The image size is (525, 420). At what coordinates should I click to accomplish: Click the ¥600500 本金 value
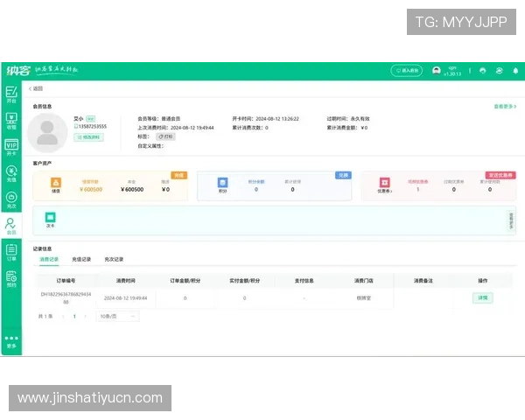pyautogui.click(x=132, y=190)
